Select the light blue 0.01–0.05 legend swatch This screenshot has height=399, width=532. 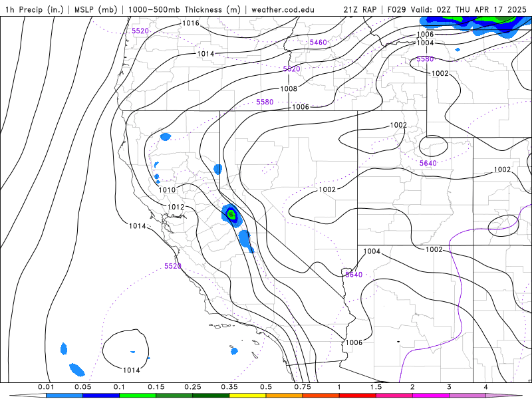[x=65, y=396]
